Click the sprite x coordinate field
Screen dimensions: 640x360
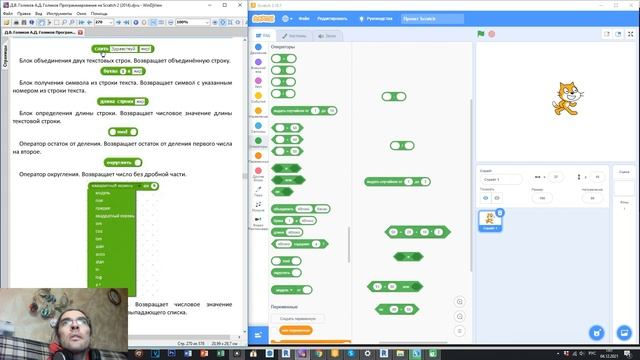(556, 177)
